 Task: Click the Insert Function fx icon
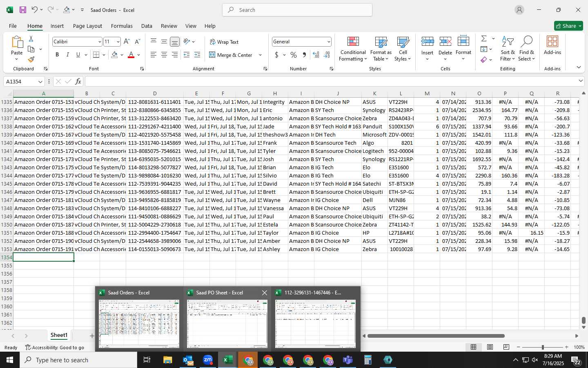pyautogui.click(x=78, y=81)
